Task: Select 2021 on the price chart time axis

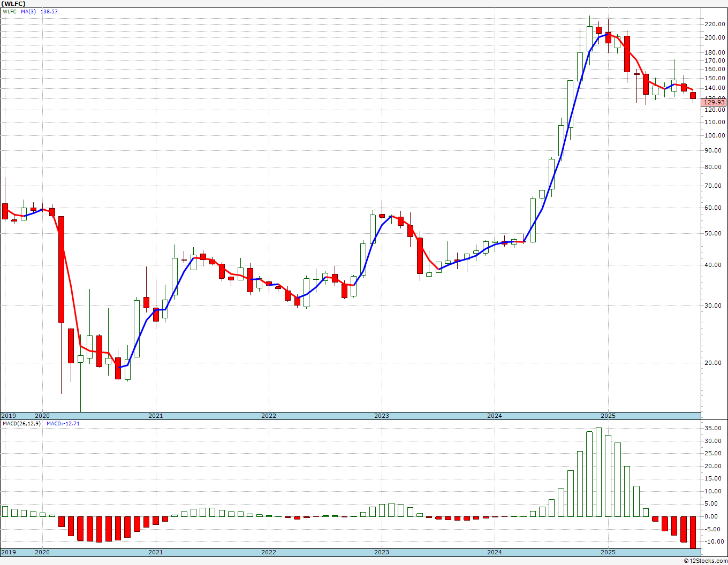Action: coord(155,416)
